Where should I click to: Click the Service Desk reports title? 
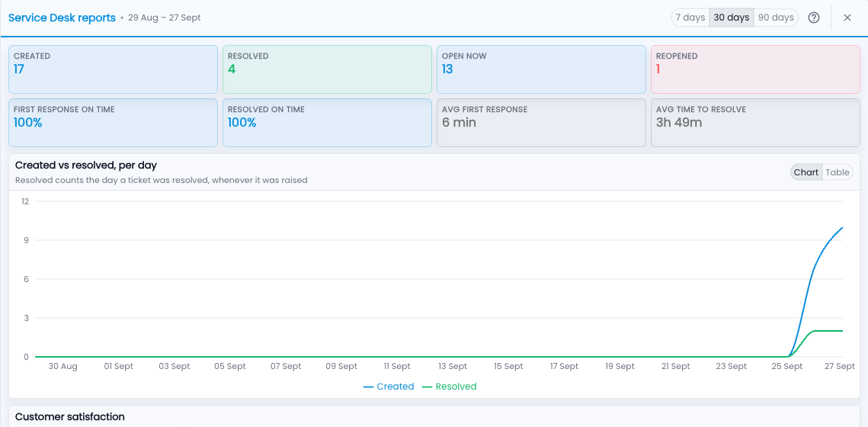point(62,18)
